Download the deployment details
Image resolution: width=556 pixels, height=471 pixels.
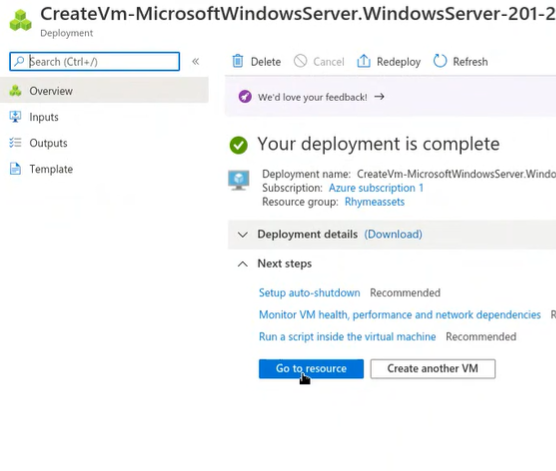coord(393,234)
